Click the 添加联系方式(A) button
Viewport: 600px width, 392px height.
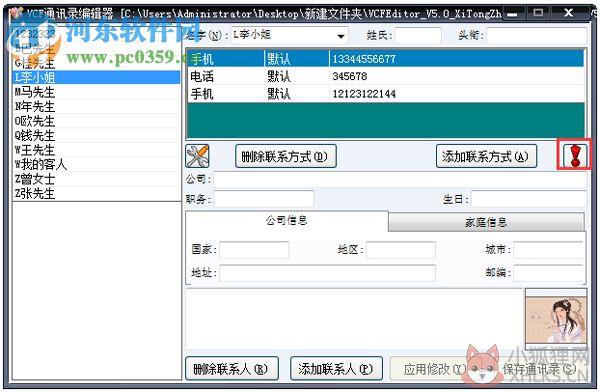486,156
